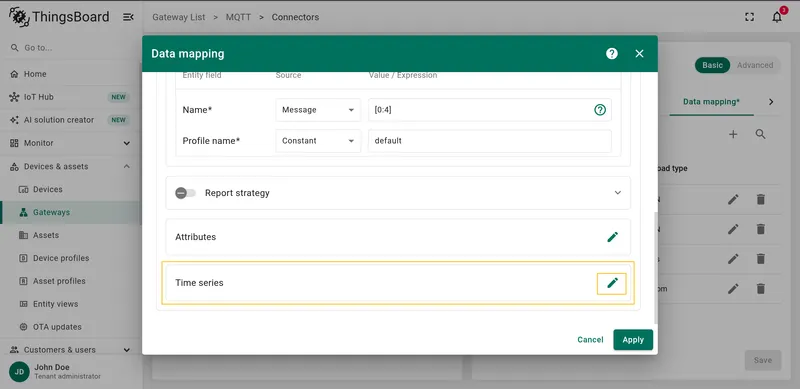
Task: Open the notifications bell
Action: point(777,17)
